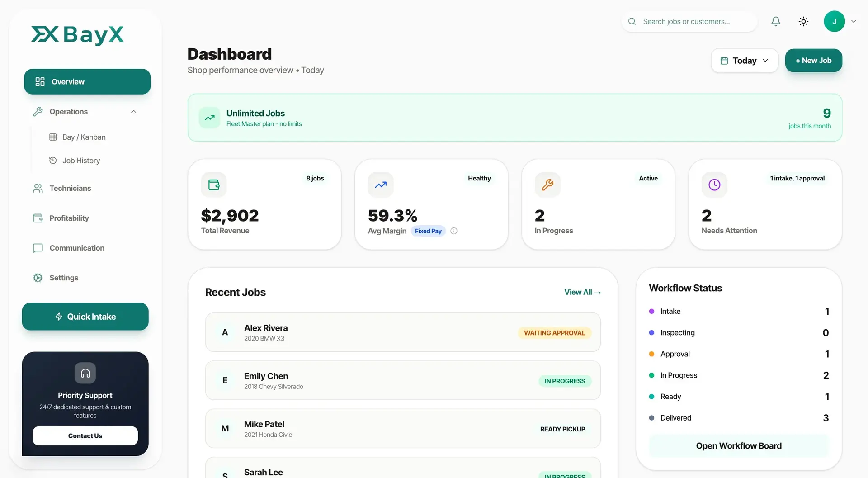Expand account menu chevron beside avatar
Viewport: 868px width, 478px height.
click(x=854, y=21)
